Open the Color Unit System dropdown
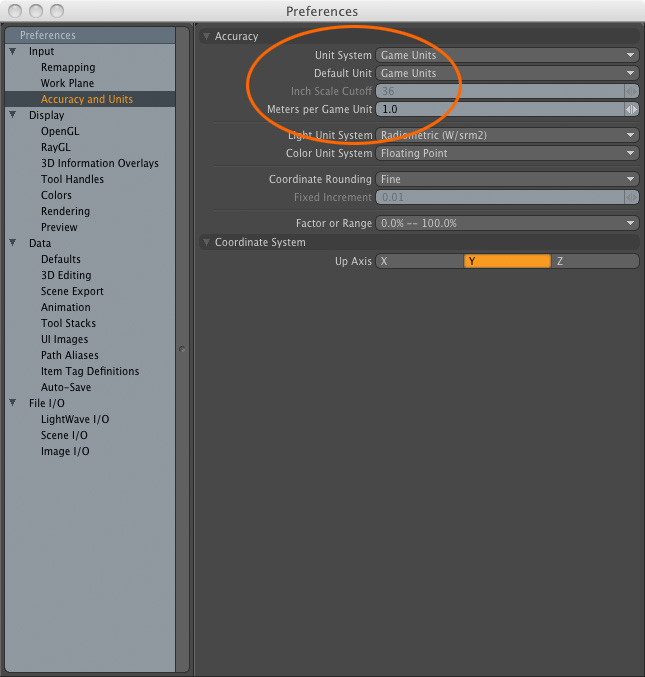This screenshot has height=677, width=645. (x=507, y=153)
